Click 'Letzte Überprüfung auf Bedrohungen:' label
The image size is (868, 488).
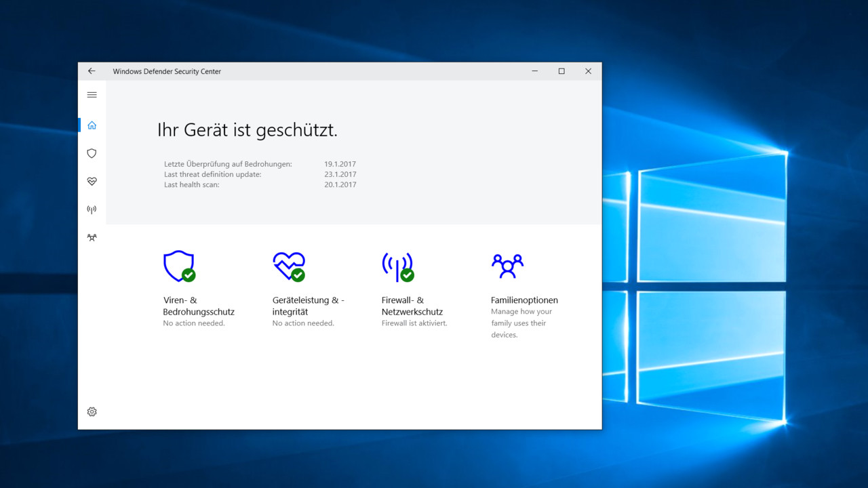coord(228,164)
